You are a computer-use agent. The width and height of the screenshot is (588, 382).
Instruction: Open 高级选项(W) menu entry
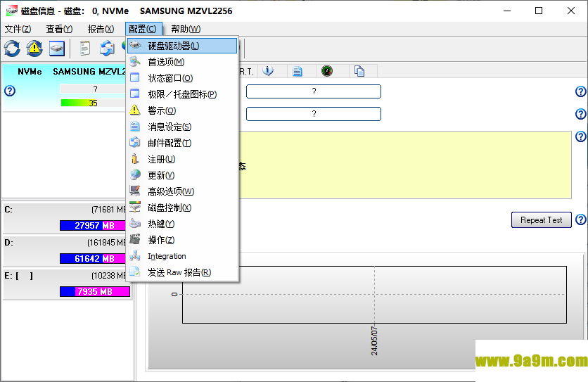click(x=182, y=191)
